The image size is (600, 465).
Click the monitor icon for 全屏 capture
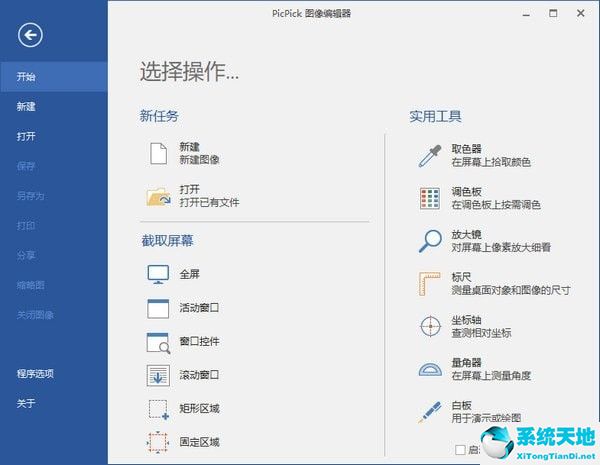(158, 274)
